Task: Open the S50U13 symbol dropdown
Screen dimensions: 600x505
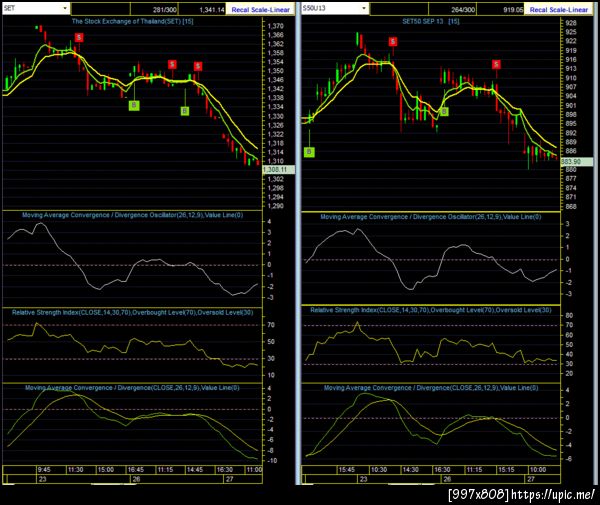Action: pyautogui.click(x=364, y=8)
